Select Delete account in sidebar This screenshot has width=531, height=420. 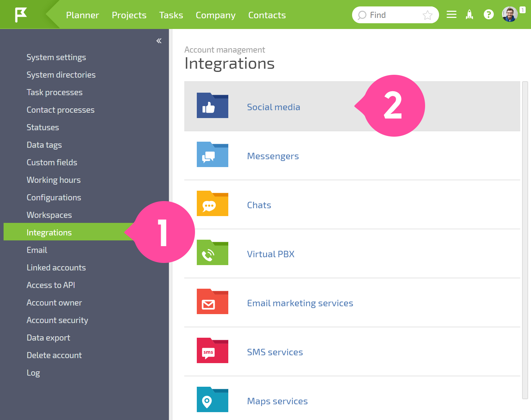coord(54,355)
